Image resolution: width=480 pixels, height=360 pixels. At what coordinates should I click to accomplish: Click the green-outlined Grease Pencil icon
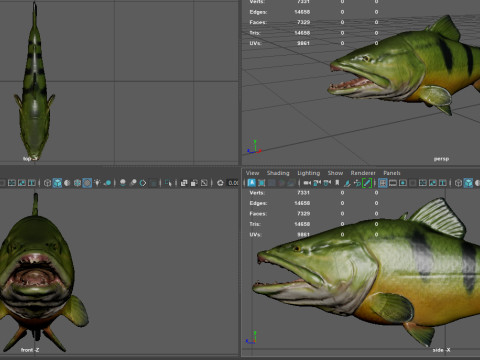pos(367,183)
